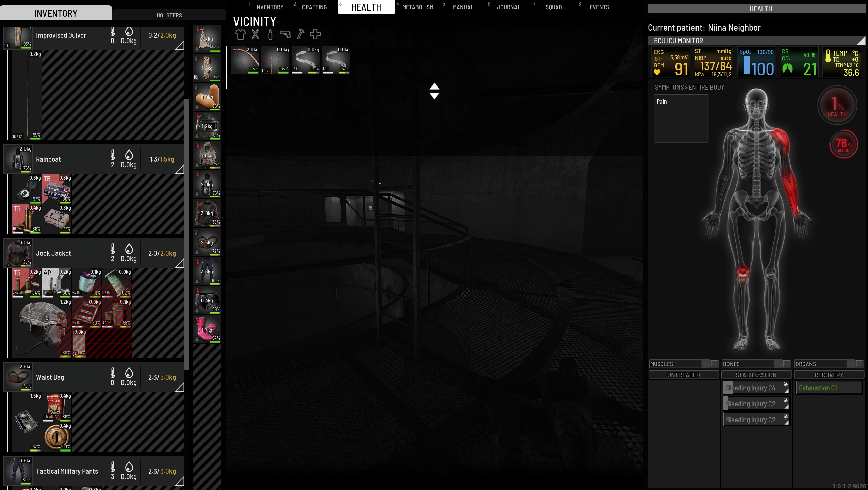Image resolution: width=868 pixels, height=490 pixels.
Task: Collapse the Raincoat container
Action: (179, 169)
